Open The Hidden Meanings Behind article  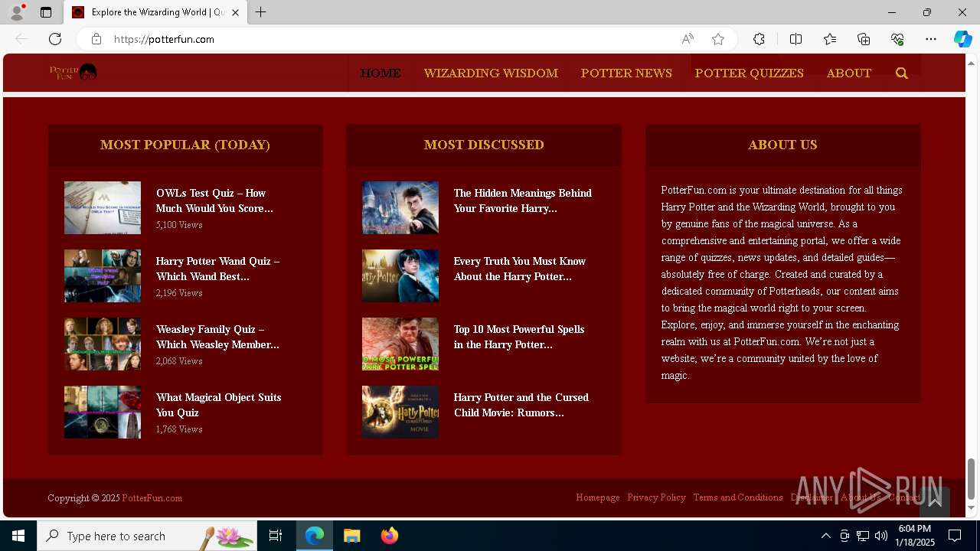[522, 201]
